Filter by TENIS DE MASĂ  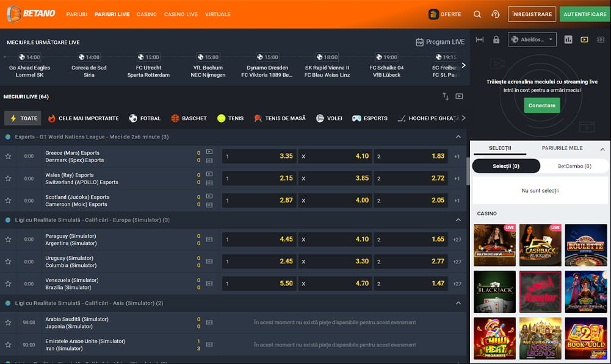pyautogui.click(x=280, y=118)
